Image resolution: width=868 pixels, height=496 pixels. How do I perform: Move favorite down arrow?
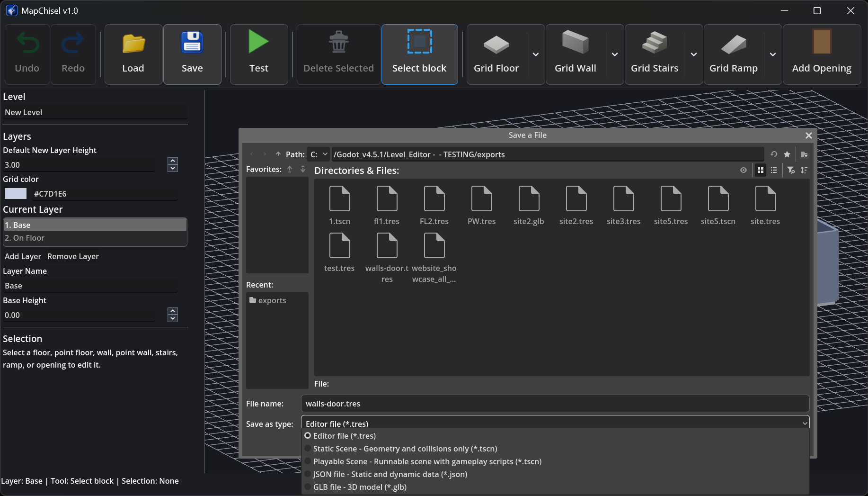[303, 169]
